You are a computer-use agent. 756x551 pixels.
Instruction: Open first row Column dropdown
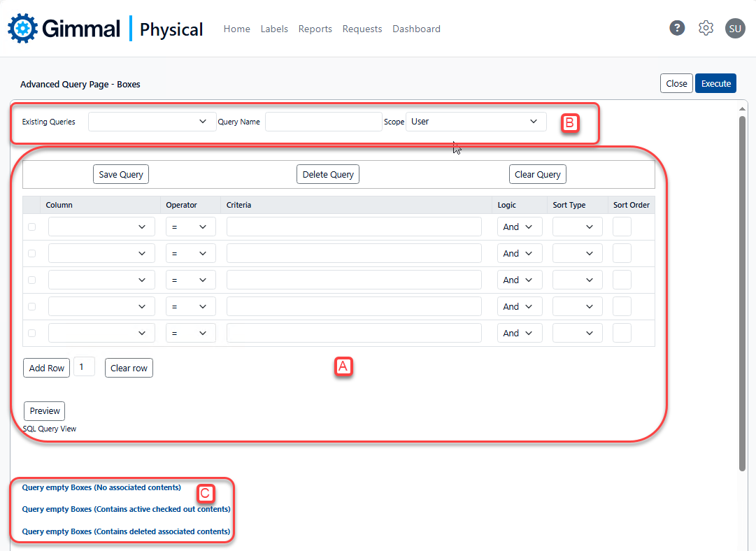pyautogui.click(x=101, y=227)
